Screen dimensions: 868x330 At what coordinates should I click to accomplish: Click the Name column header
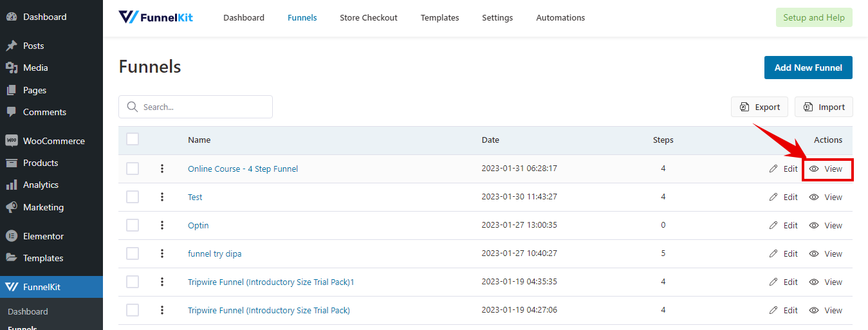coord(199,140)
